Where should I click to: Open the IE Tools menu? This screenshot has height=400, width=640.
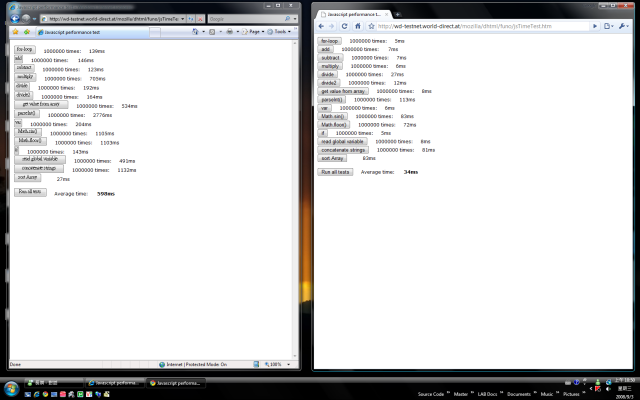(x=279, y=31)
